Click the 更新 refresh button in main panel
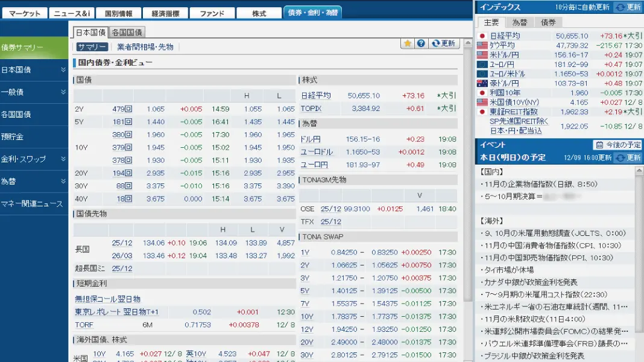The height and width of the screenshot is (362, 644). click(x=444, y=43)
